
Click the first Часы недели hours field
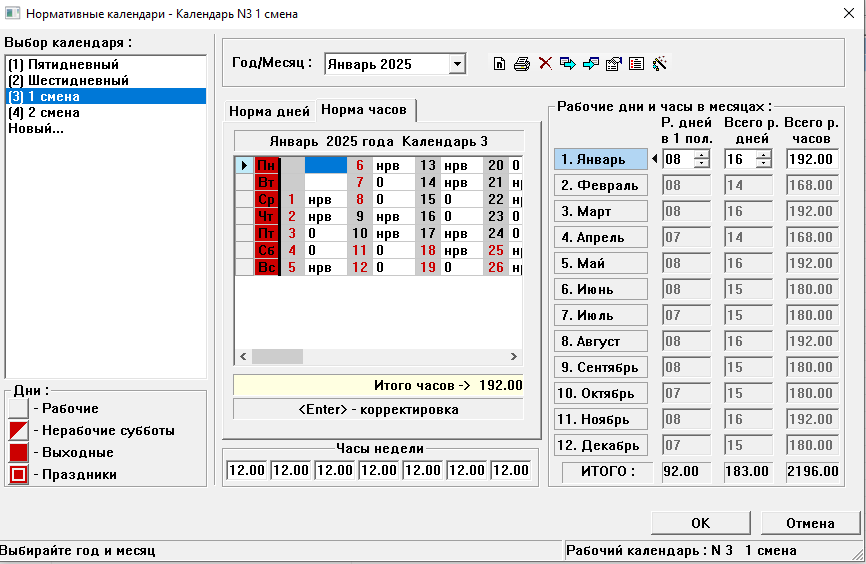pos(247,470)
